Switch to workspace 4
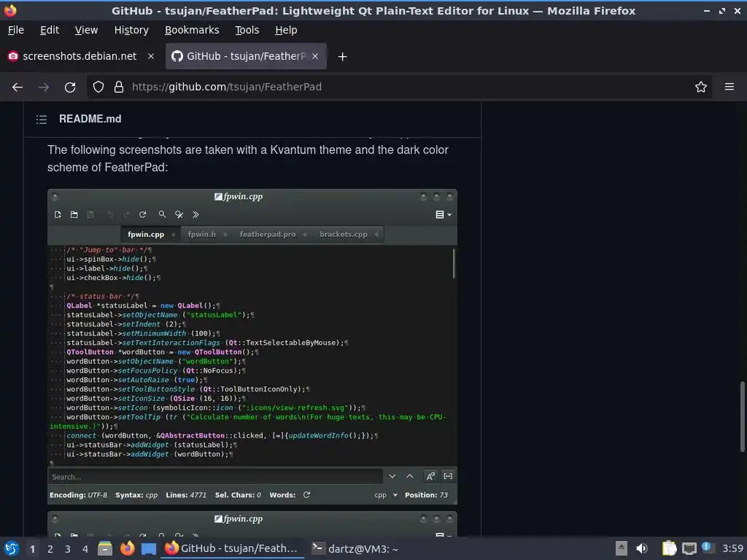Screen dimensions: 747x560 click(85, 549)
